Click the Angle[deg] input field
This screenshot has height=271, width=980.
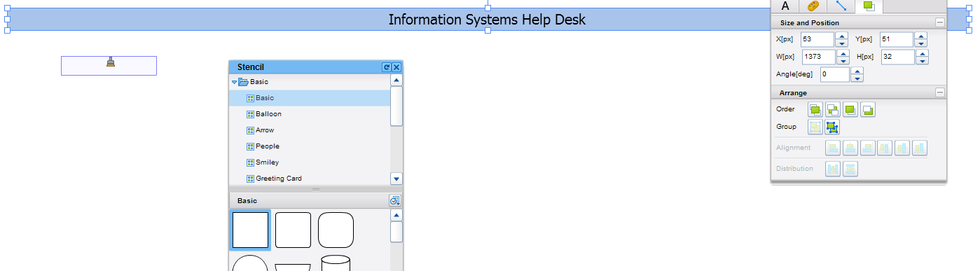(x=834, y=74)
